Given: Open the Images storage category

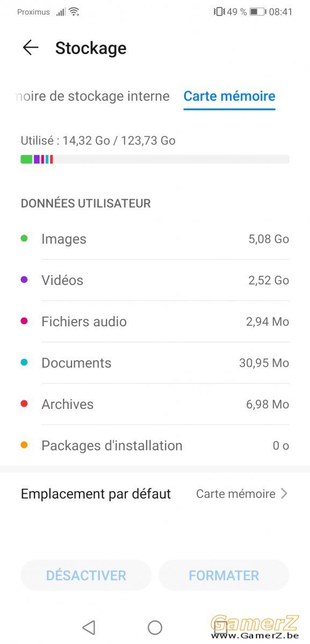Looking at the screenshot, I should tap(155, 239).
